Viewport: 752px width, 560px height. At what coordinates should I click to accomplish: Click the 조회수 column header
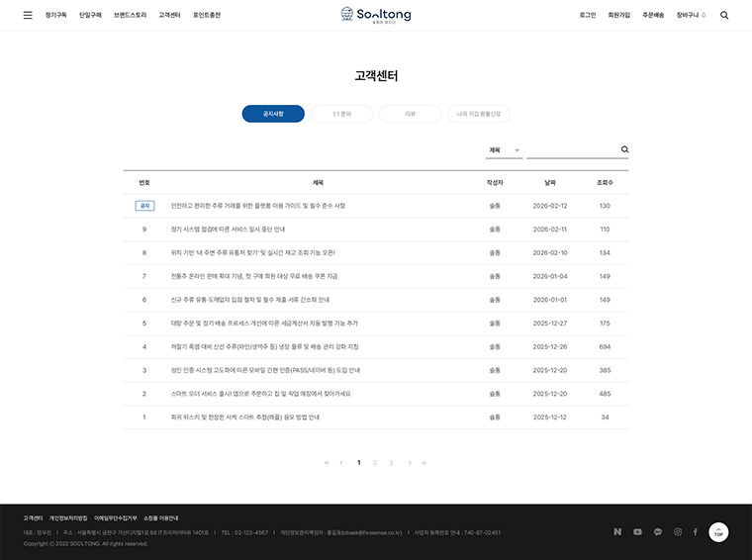click(605, 183)
